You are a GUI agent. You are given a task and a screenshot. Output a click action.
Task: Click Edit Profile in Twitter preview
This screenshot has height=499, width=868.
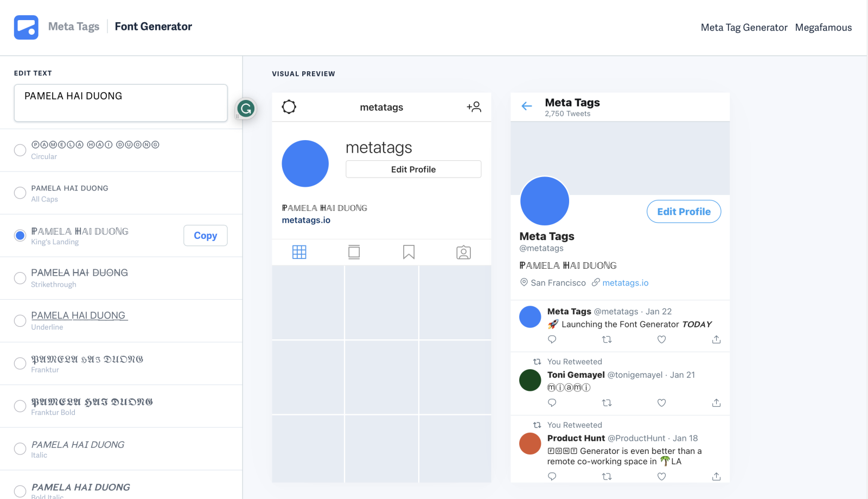(x=684, y=212)
